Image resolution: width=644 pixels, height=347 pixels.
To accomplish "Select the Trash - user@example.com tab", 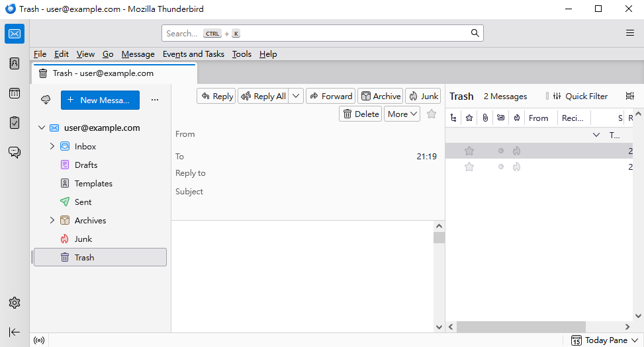I will coord(115,73).
